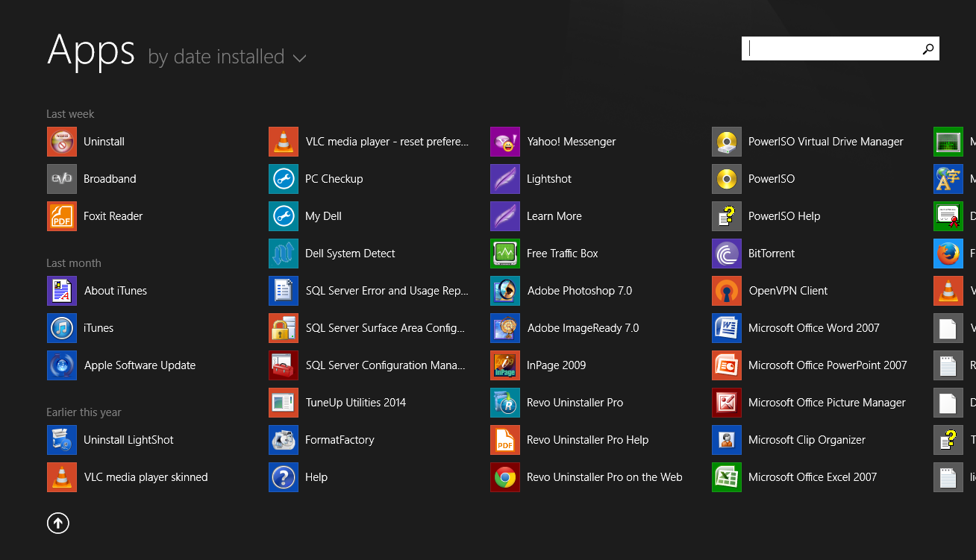The height and width of the screenshot is (560, 976).
Task: Open the My Dell app
Action: pos(305,216)
